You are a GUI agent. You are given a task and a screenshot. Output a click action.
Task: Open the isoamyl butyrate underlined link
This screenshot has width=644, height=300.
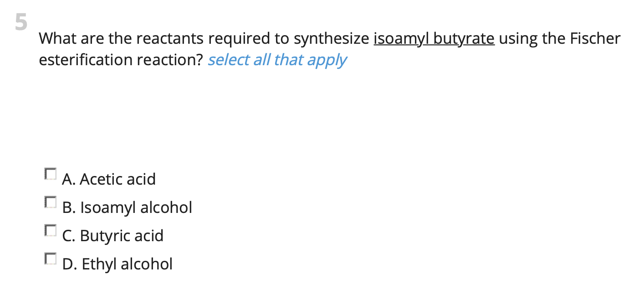tap(433, 38)
